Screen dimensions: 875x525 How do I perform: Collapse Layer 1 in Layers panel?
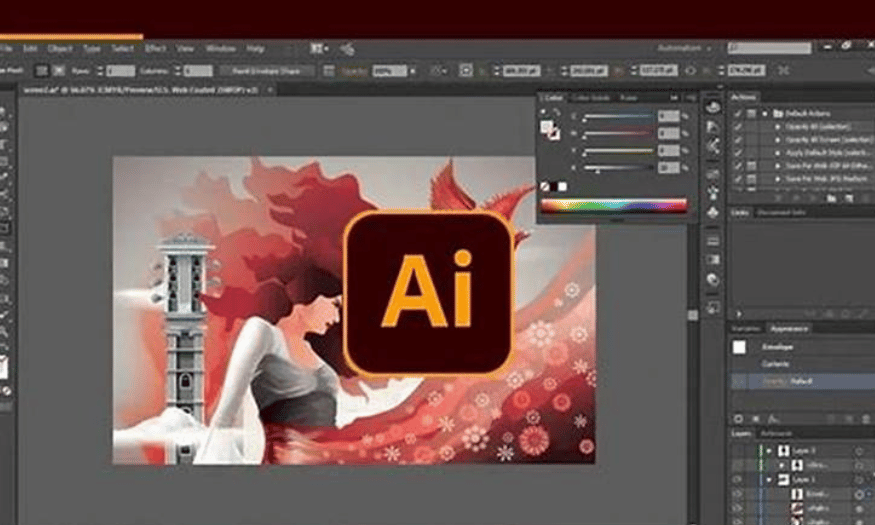(770, 480)
